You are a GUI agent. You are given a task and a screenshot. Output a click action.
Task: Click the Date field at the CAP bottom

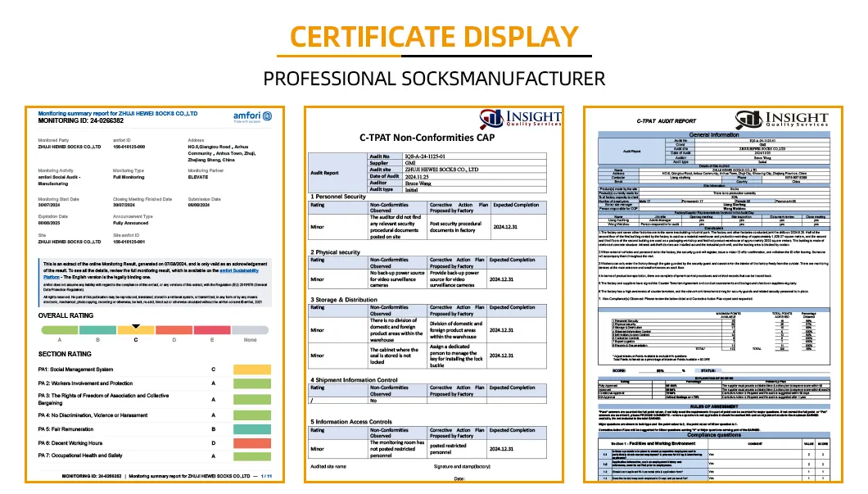click(461, 479)
